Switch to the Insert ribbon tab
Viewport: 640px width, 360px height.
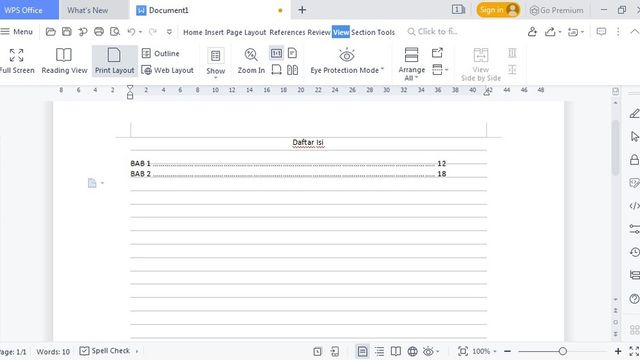214,32
